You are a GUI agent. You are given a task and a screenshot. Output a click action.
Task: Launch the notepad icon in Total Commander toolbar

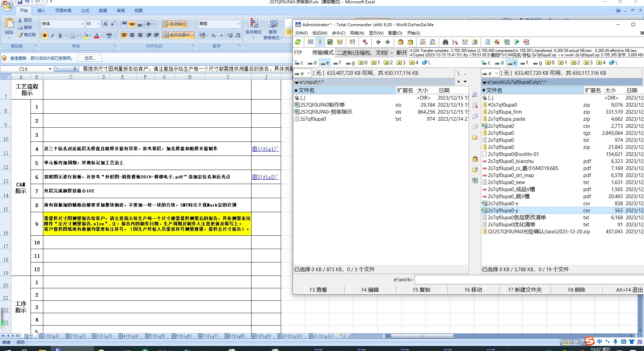(487, 42)
